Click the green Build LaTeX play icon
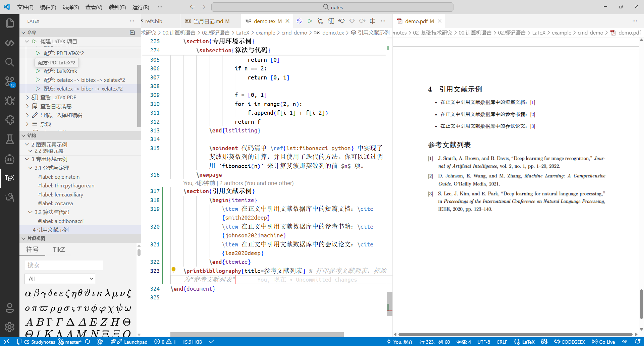Screen dimensions: 644x346 coord(310,21)
